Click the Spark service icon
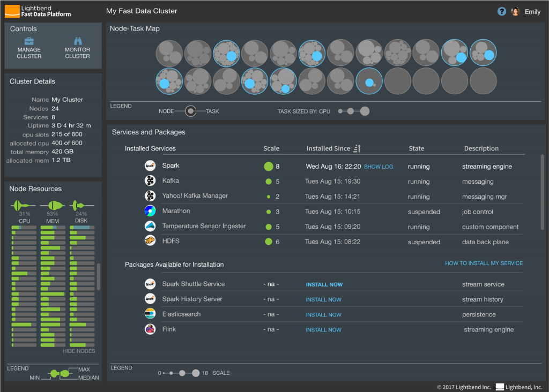 [x=150, y=166]
